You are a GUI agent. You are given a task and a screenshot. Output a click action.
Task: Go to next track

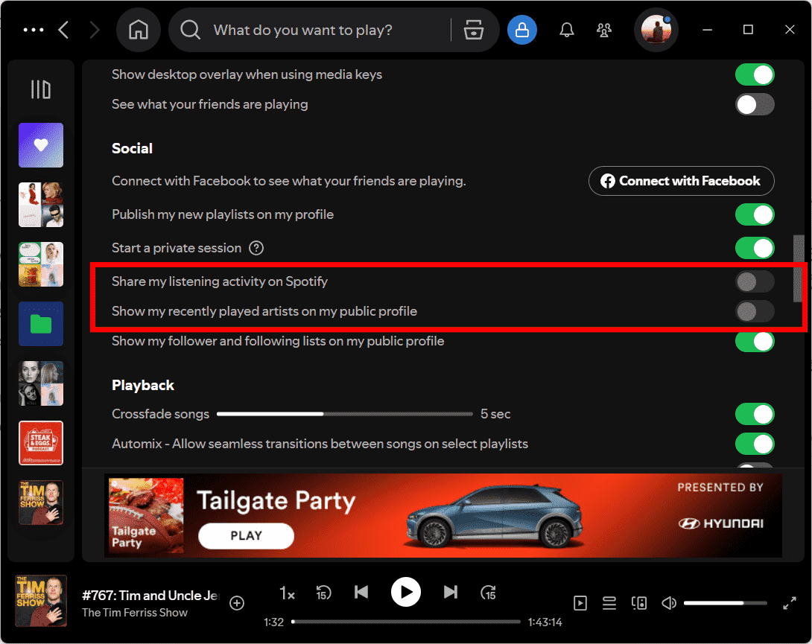(x=451, y=592)
